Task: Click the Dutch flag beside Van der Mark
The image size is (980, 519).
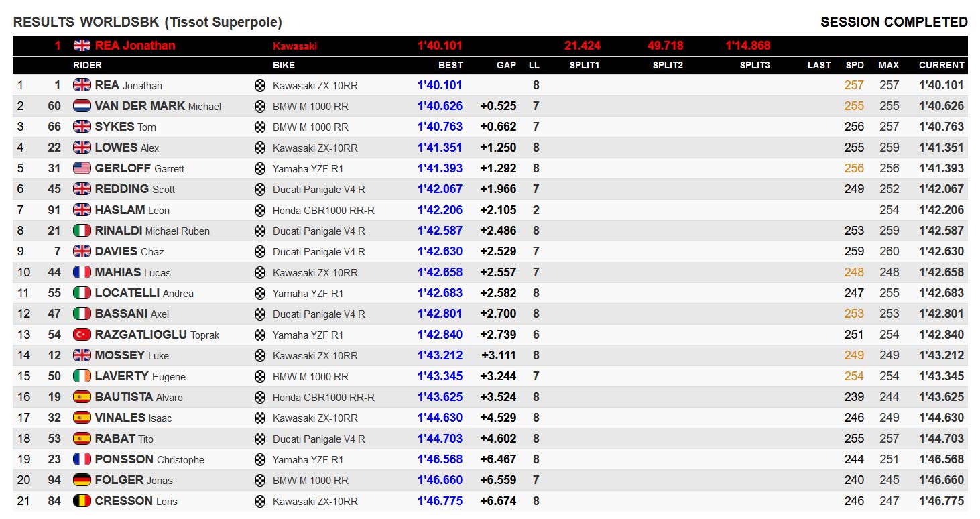Action: [82, 106]
